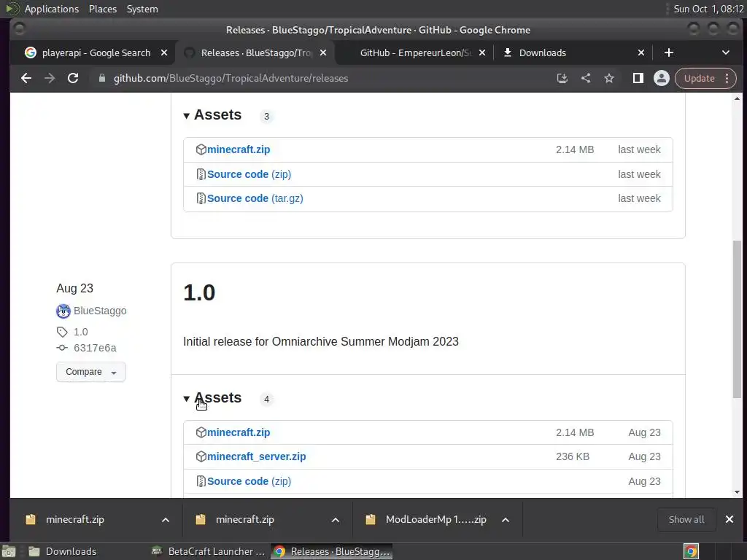Open the System menu
The width and height of the screenshot is (747, 560).
click(x=142, y=9)
